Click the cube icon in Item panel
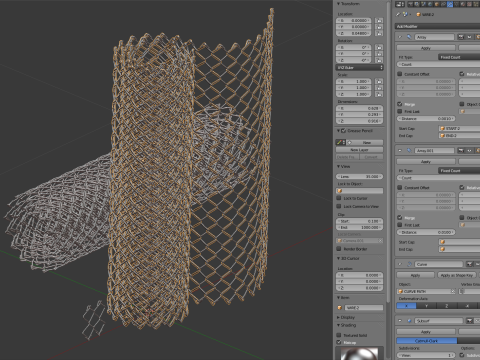 pyautogui.click(x=340, y=308)
